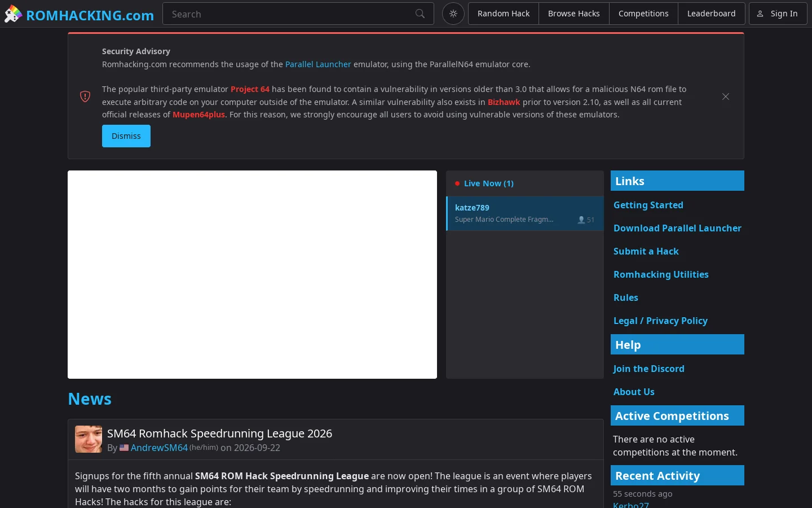The width and height of the screenshot is (812, 508).
Task: Click the security shield warning icon
Action: pyautogui.click(x=85, y=97)
